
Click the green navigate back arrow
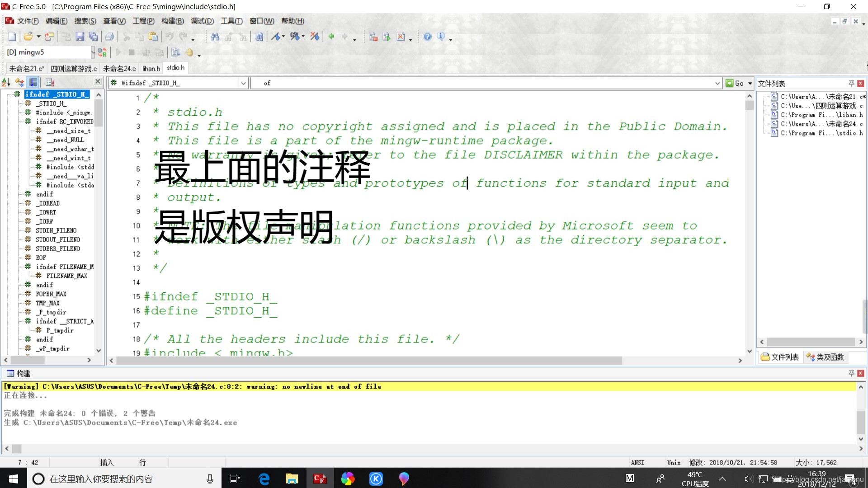coord(331,37)
